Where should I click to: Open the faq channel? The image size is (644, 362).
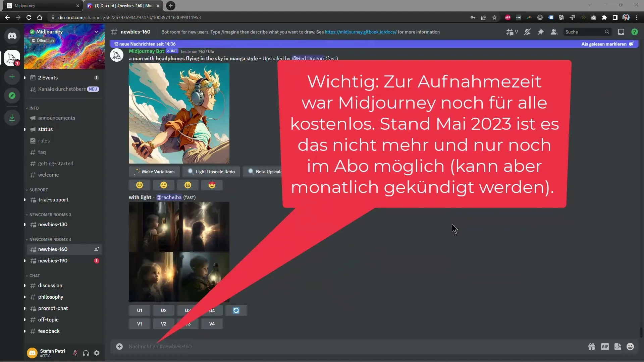coord(64,152)
